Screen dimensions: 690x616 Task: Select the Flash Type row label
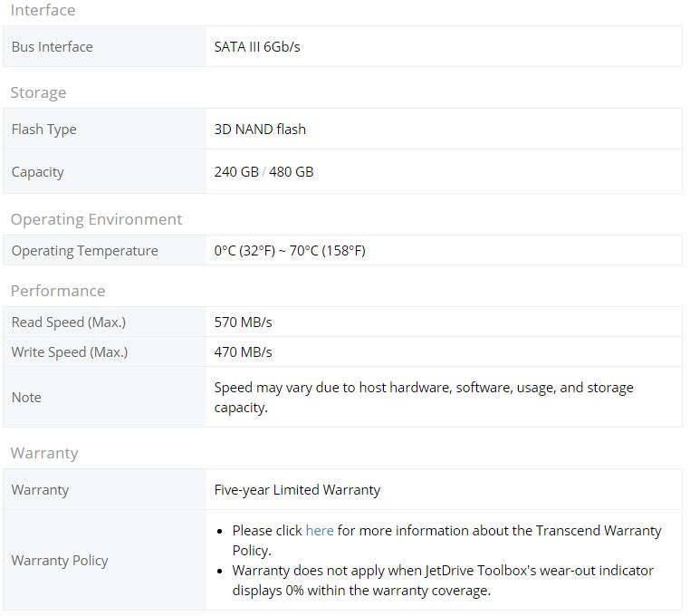tap(44, 130)
